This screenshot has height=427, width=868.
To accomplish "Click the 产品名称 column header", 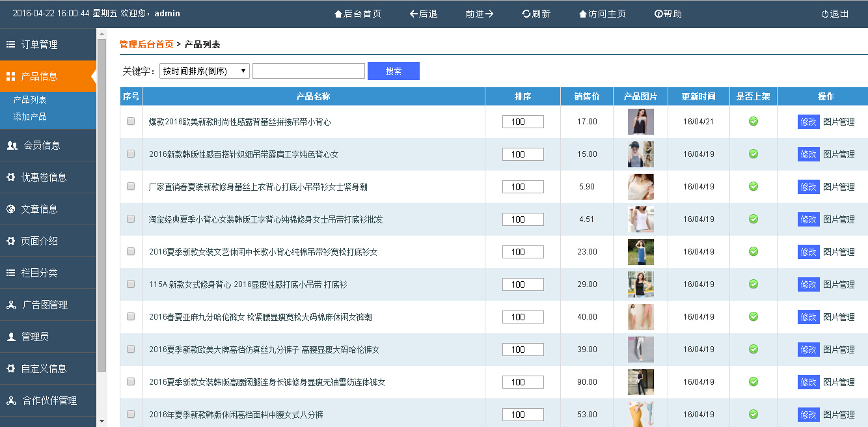I will click(x=314, y=96).
